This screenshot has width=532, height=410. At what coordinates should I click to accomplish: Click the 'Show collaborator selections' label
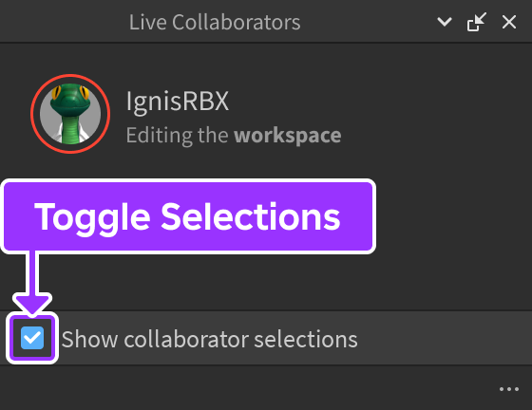pyautogui.click(x=210, y=339)
